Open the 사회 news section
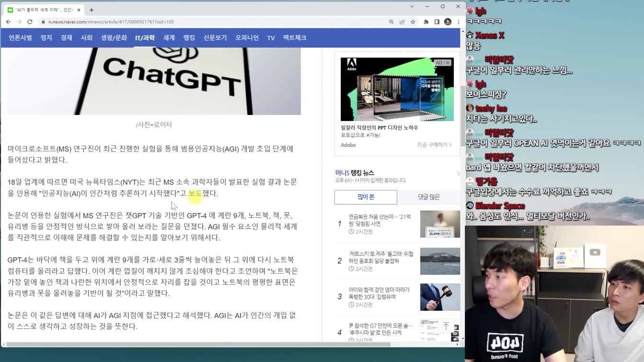 pos(86,37)
